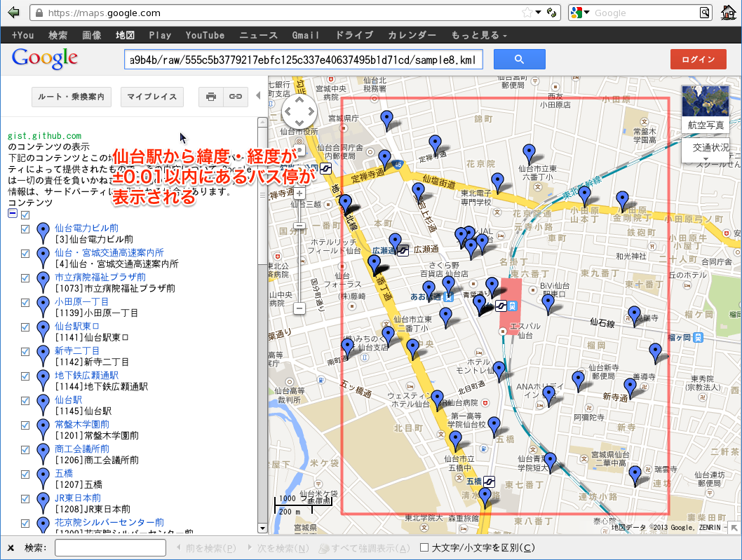Click the map pan control circle

coord(299,111)
